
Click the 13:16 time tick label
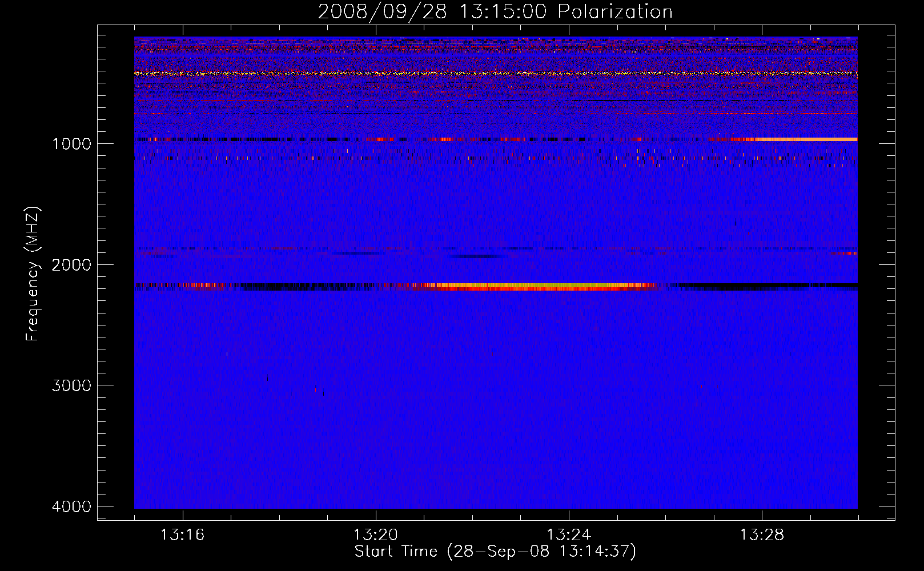pyautogui.click(x=182, y=535)
